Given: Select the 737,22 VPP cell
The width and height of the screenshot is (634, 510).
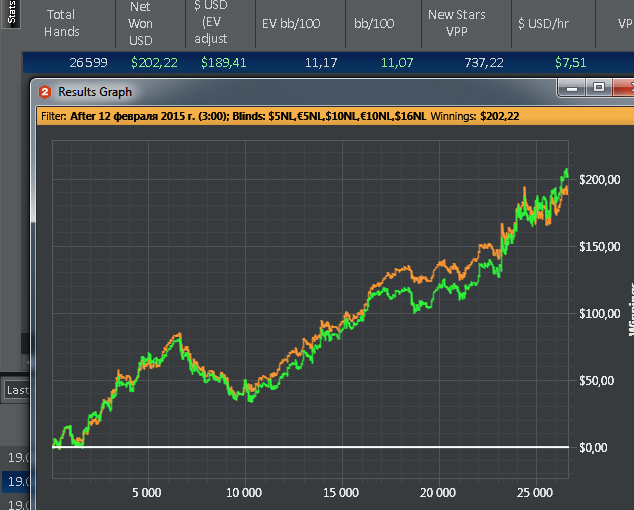Looking at the screenshot, I should 484,63.
